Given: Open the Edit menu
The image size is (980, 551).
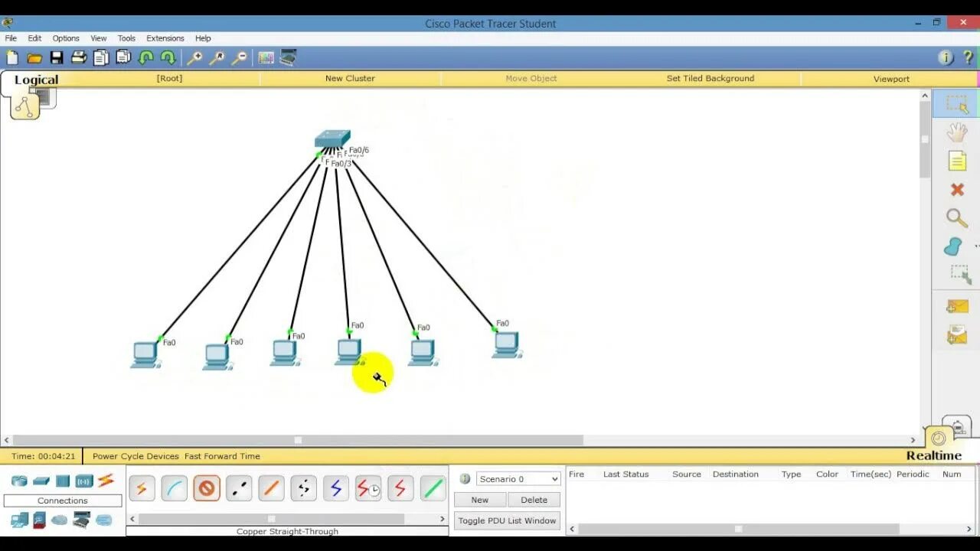Looking at the screenshot, I should click(34, 38).
